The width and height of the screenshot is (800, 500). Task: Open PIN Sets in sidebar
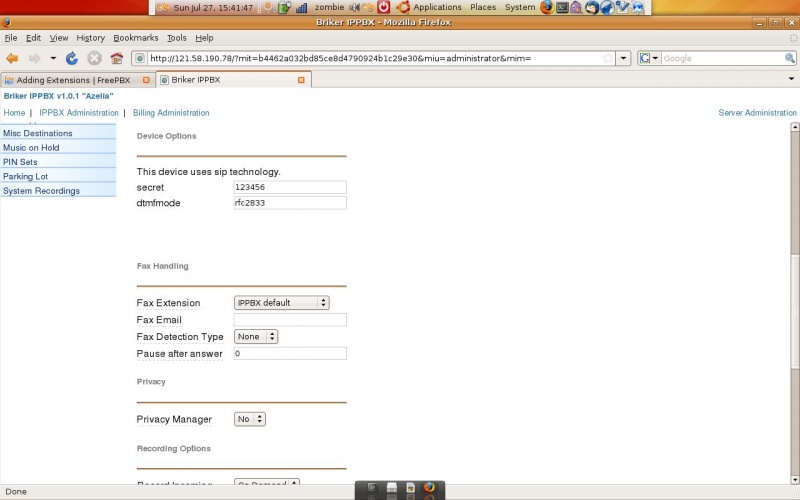pos(58,162)
